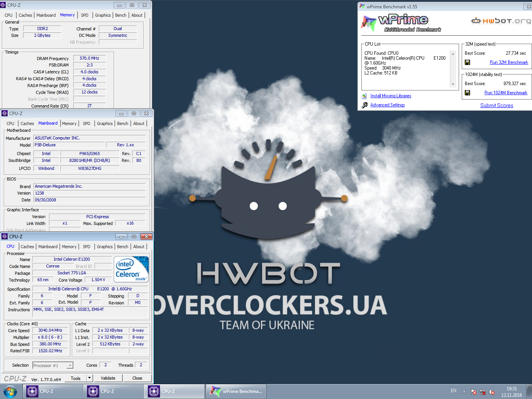This screenshot has height=399, width=532.
Task: Click the Install Missing Libraries icon
Action: click(364, 96)
